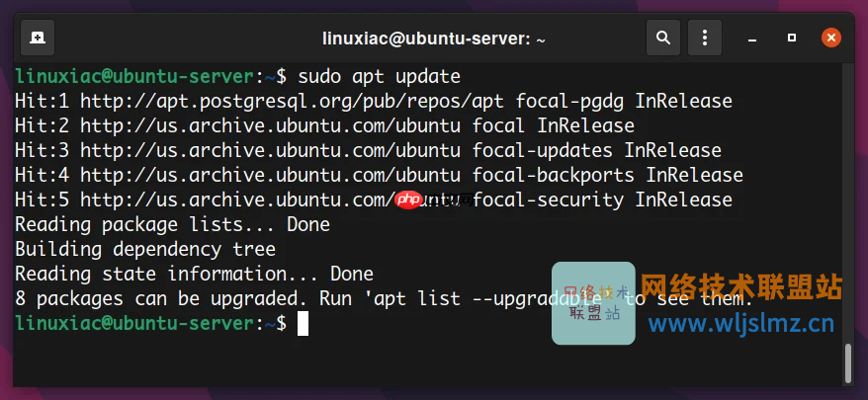Viewport: 868px width, 400px height.
Task: Click the Hit:2 focal InRelease line
Action: 324,126
